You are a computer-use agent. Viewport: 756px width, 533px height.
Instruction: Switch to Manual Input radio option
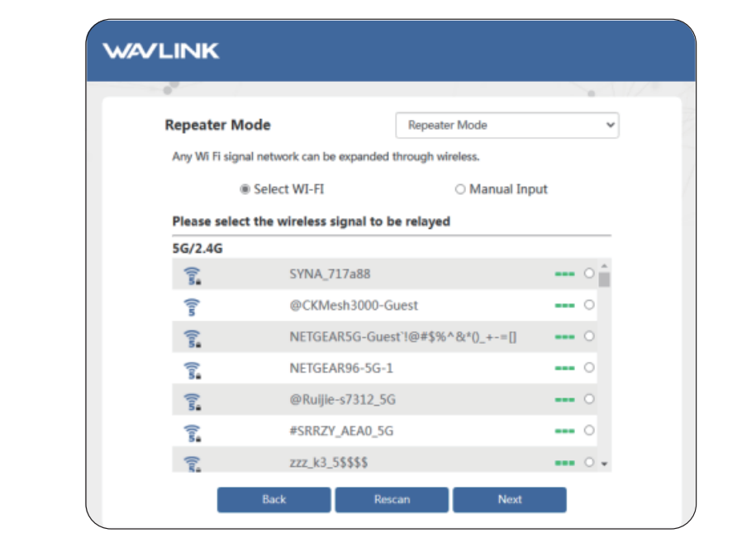(460, 189)
